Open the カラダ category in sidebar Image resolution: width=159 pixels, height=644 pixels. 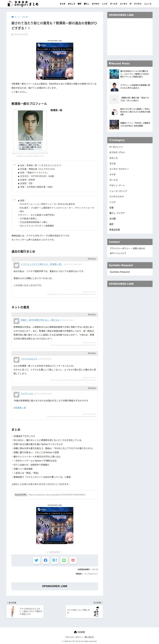[x=112, y=174]
